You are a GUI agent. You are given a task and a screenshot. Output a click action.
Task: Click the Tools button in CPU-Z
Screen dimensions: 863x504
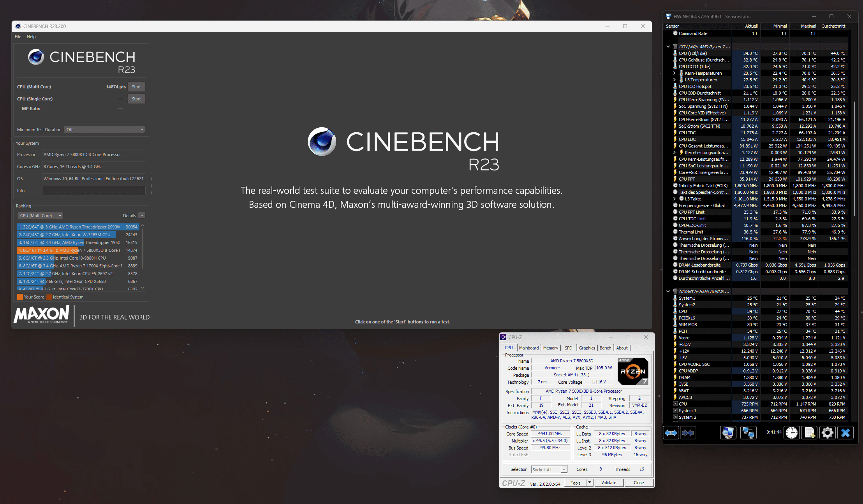(576, 483)
